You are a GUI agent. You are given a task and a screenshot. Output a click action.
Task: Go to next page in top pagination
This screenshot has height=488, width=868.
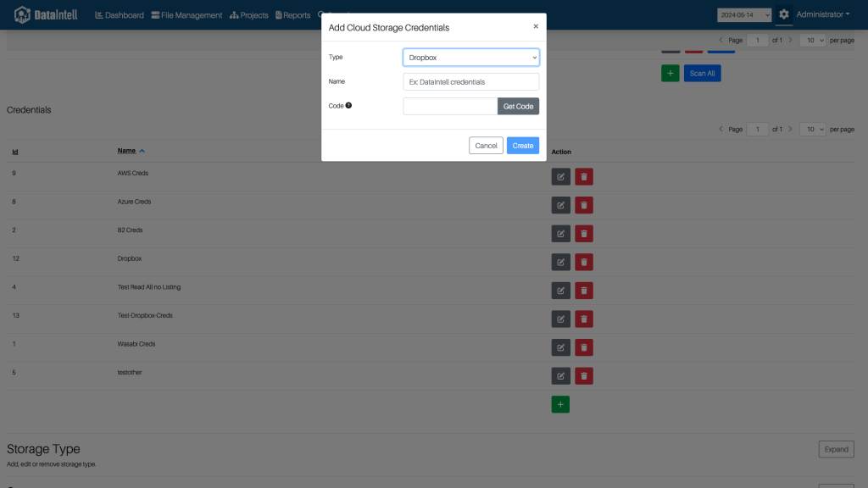[790, 40]
